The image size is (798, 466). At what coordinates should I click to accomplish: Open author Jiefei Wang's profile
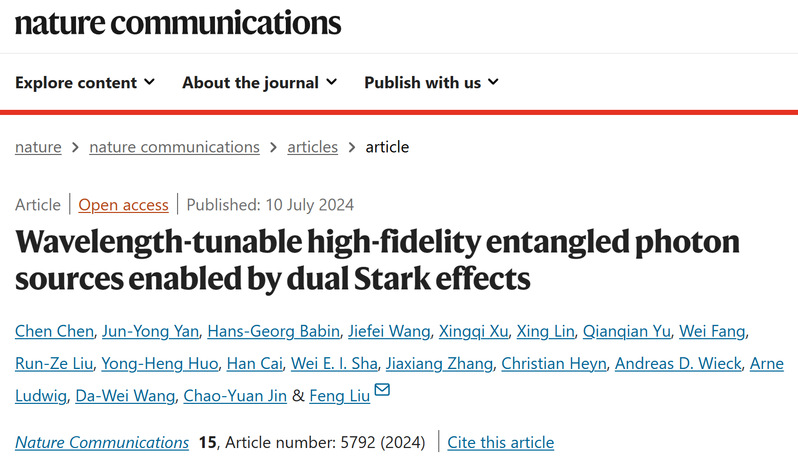click(x=389, y=331)
